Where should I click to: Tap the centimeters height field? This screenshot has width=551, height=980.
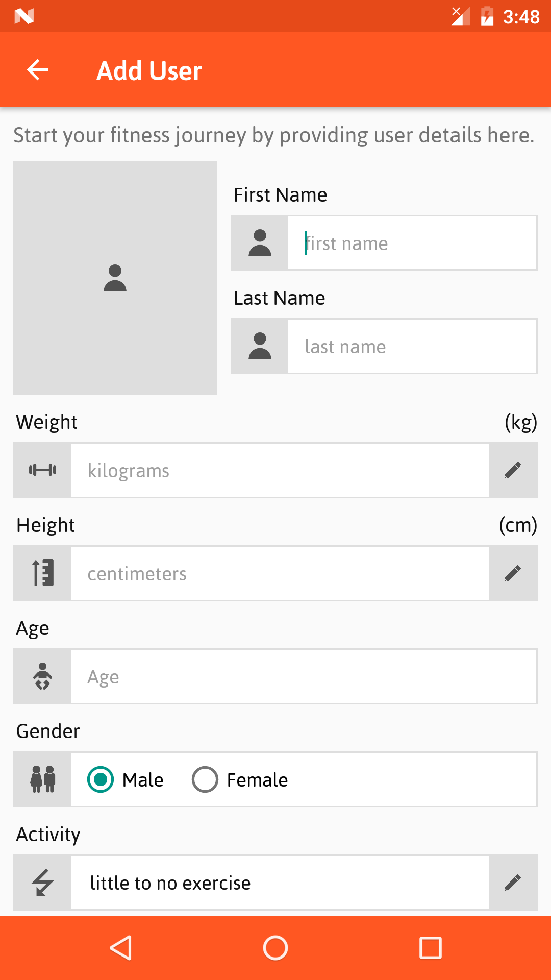(280, 573)
